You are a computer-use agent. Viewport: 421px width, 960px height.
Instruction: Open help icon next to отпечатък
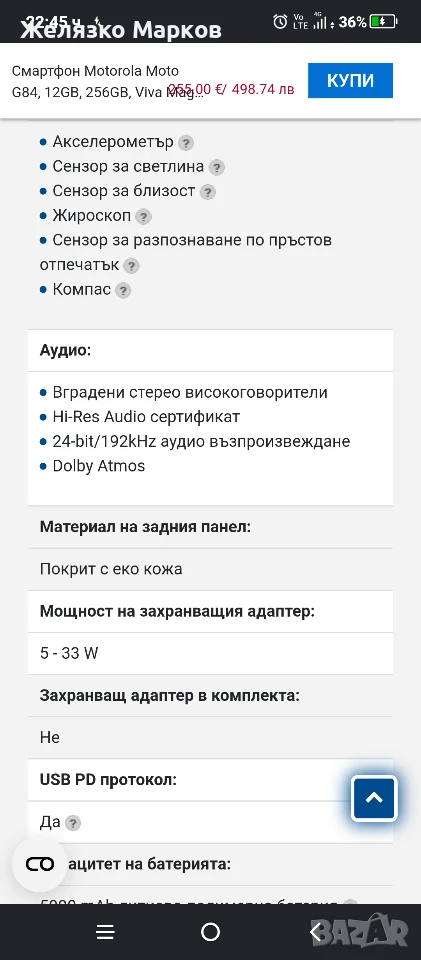[131, 266]
